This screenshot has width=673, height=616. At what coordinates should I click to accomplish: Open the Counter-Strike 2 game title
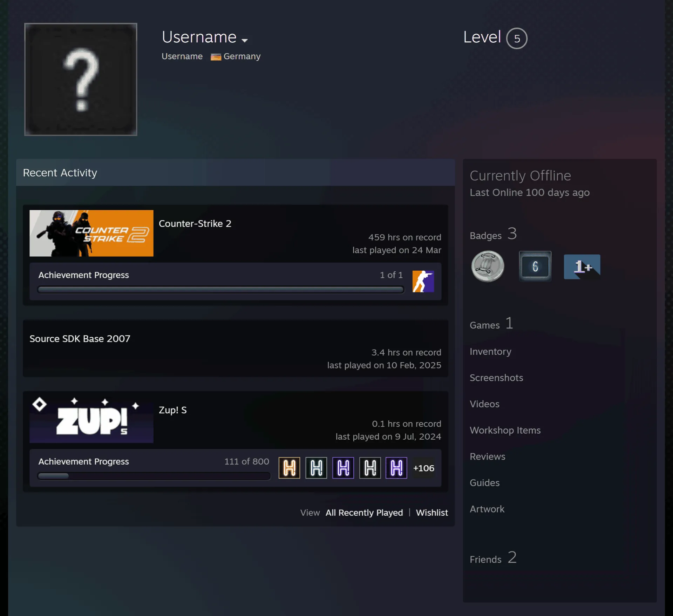[195, 223]
